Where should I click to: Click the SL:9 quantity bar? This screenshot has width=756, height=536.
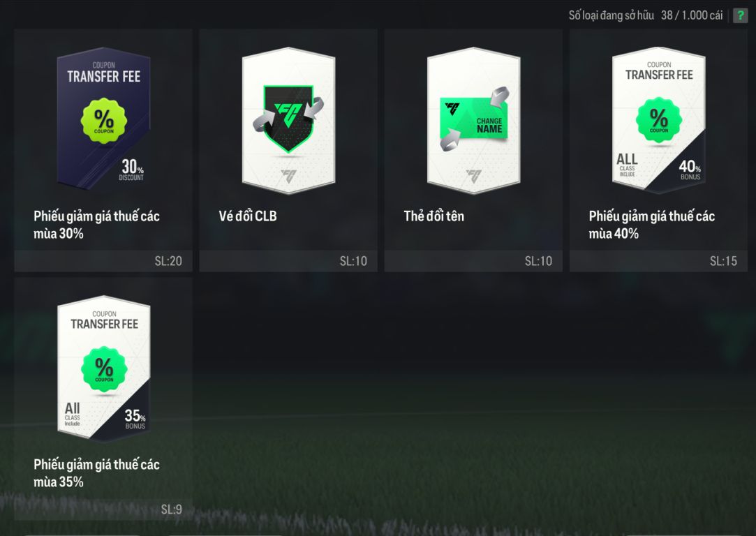coord(103,509)
